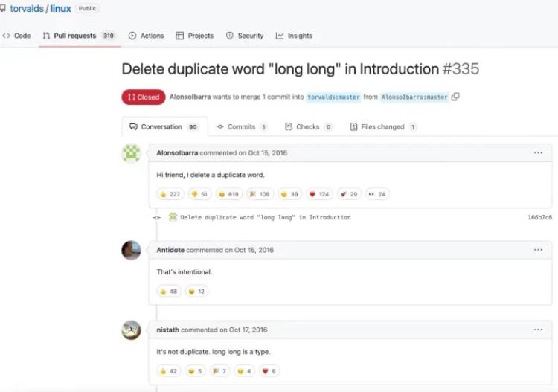Click the small commit author avatar in timeline
The width and height of the screenshot is (558, 392).
coord(173,216)
